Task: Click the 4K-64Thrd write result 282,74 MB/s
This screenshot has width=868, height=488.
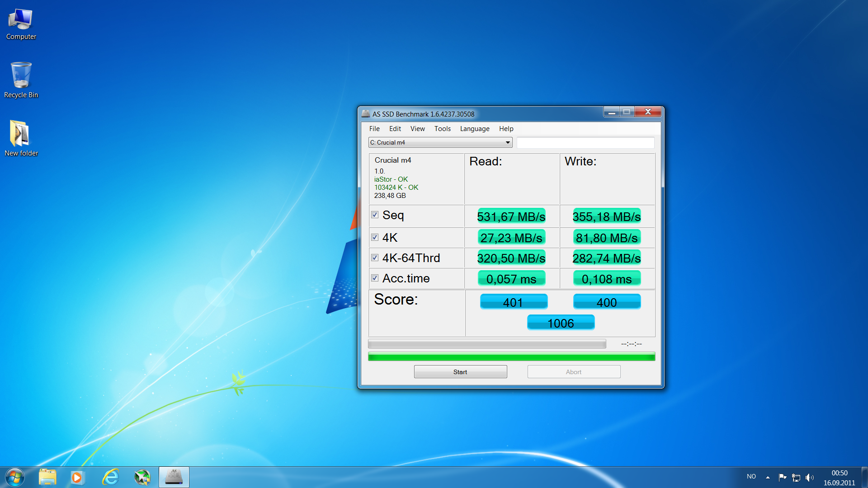Action: point(607,258)
